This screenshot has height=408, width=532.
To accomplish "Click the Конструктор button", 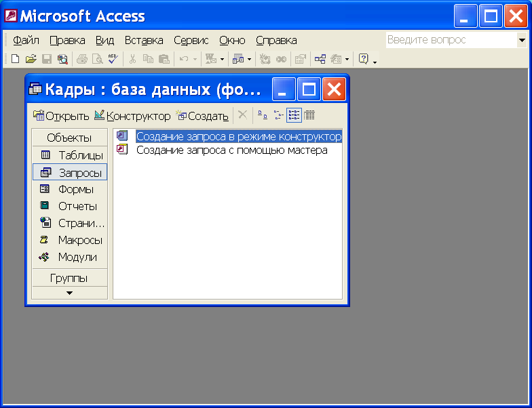I will pos(132,116).
